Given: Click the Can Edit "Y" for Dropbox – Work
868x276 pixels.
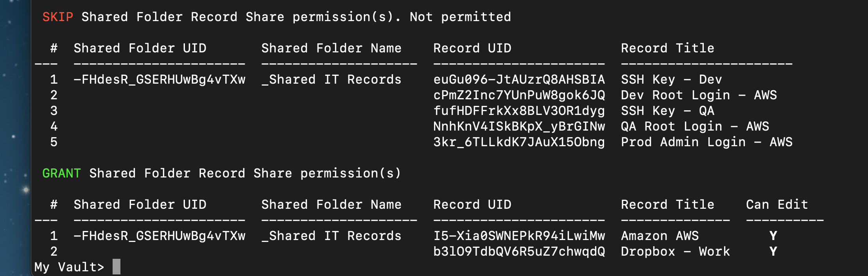Looking at the screenshot, I should point(773,251).
